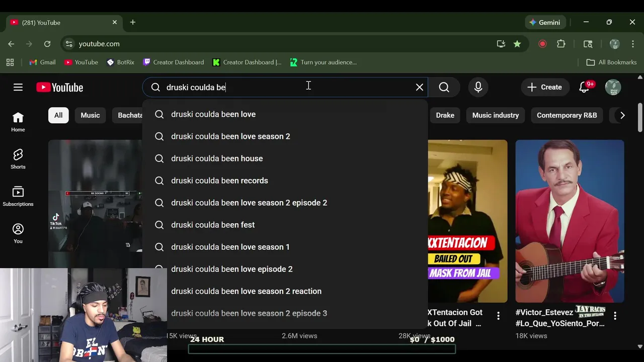Image resolution: width=644 pixels, height=362 pixels.
Task: Install app icon in the address bar
Action: (x=501, y=44)
